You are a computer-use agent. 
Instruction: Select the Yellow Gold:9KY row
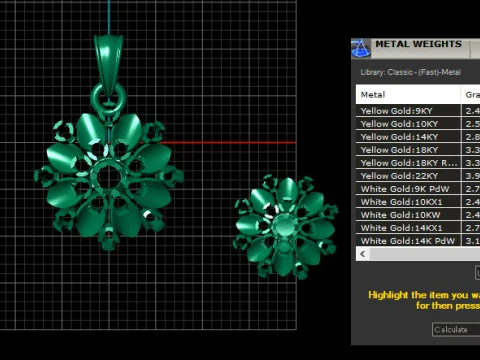pyautogui.click(x=418, y=111)
